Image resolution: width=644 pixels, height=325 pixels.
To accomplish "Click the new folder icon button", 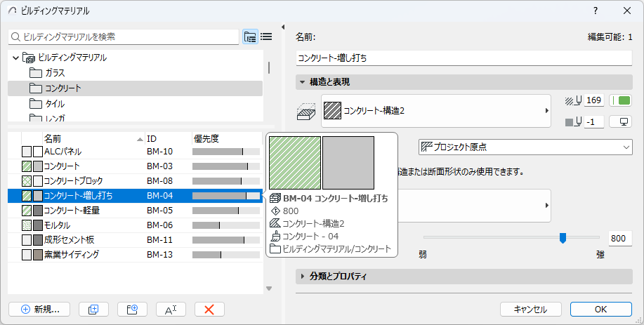I will pyautogui.click(x=131, y=309).
